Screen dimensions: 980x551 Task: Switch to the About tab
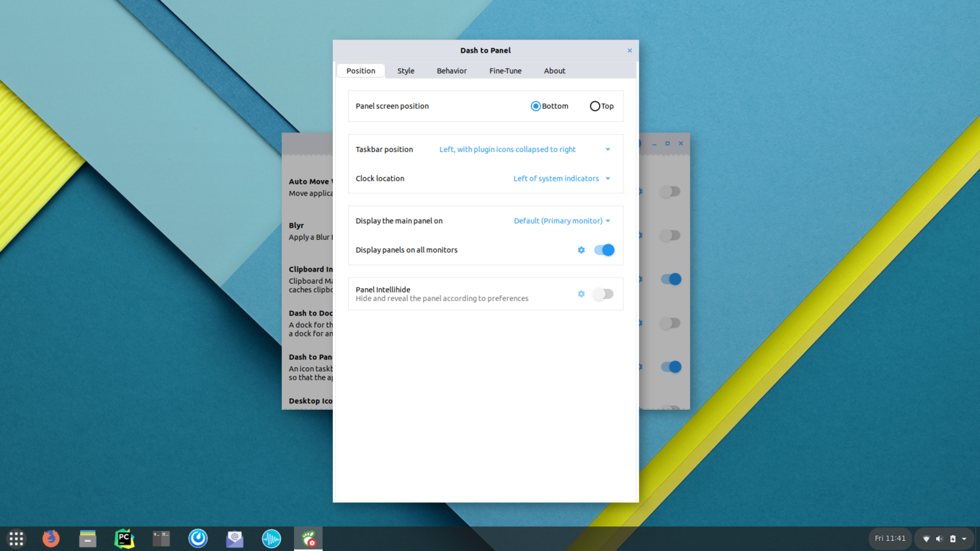555,71
